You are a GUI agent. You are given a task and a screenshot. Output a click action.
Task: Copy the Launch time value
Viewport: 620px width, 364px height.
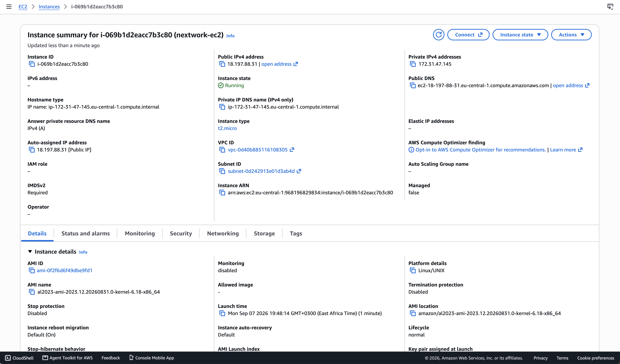pyautogui.click(x=222, y=313)
